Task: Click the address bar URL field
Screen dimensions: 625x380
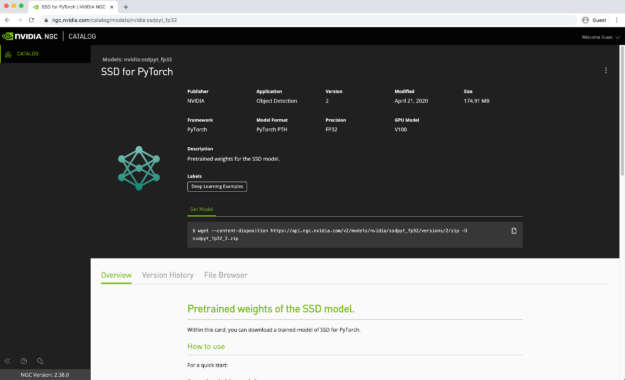Action: pyautogui.click(x=309, y=20)
